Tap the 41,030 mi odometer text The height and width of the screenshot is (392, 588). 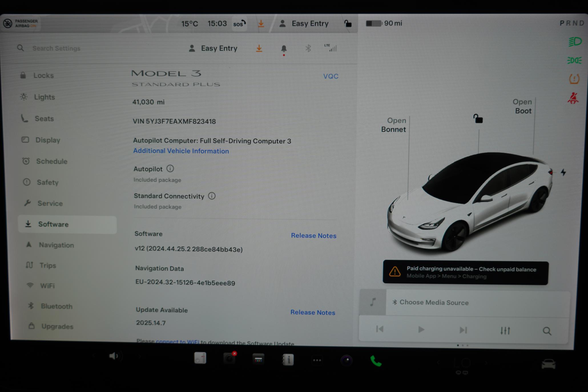click(148, 102)
